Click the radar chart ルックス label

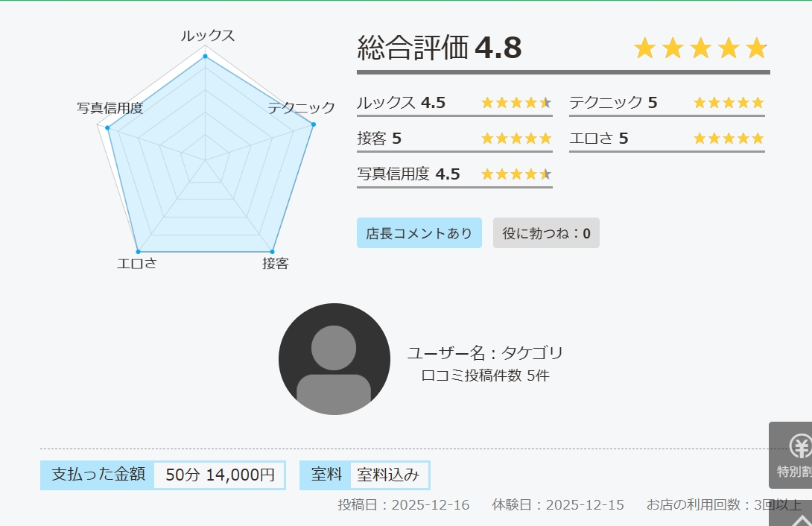pos(208,36)
